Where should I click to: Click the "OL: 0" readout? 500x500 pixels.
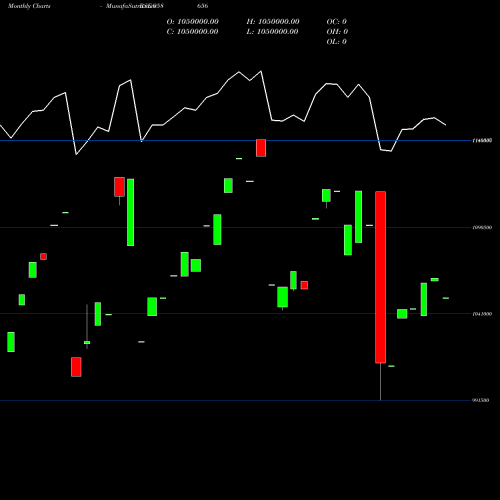click(x=337, y=42)
